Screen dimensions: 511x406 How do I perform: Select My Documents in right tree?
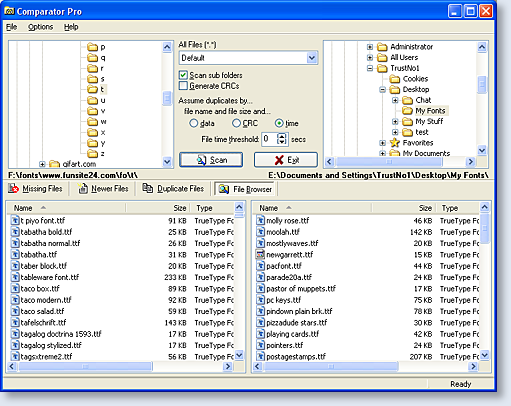pos(426,153)
